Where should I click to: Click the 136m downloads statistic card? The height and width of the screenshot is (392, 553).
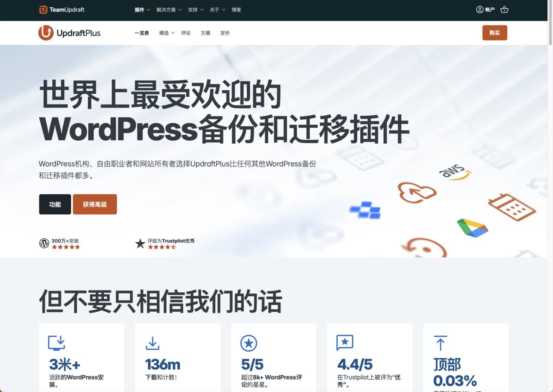coord(178,357)
